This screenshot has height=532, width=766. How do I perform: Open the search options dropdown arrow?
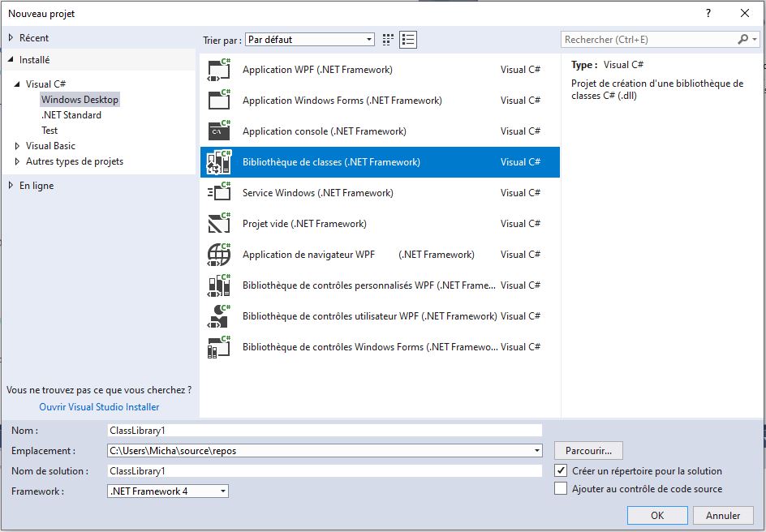[755, 40]
